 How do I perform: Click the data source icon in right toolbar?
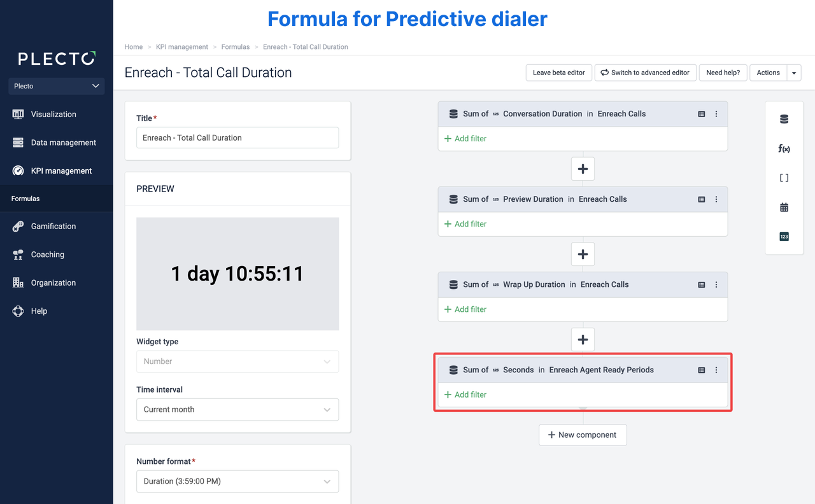tap(784, 119)
